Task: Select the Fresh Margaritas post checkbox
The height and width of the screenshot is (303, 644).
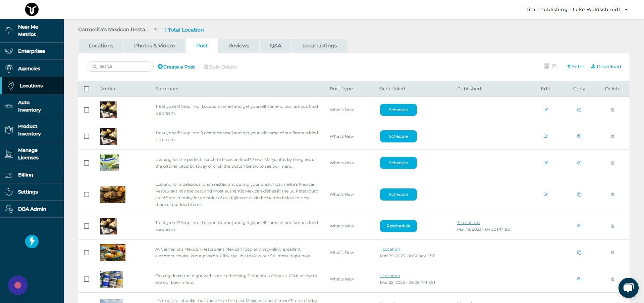Action: [x=87, y=163]
